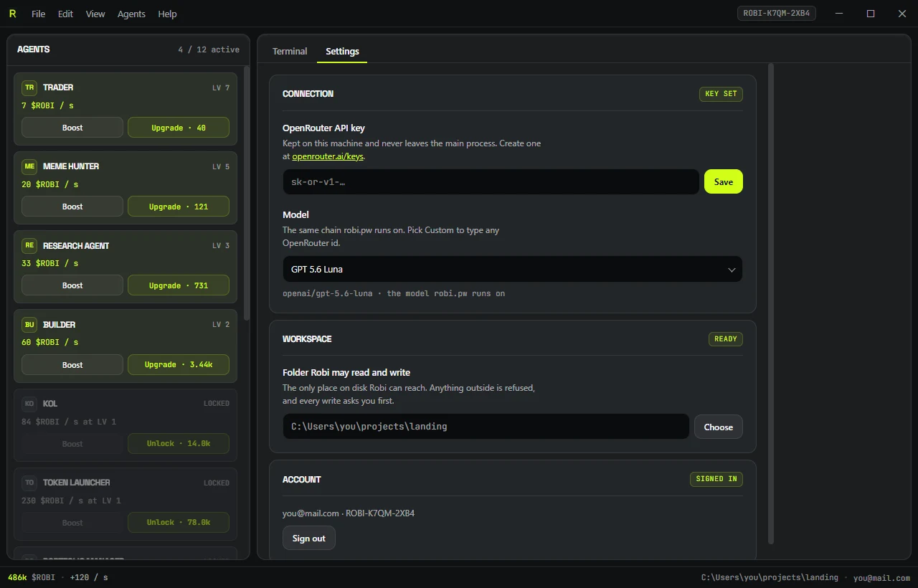Unlock Token Launcher for 78.8k
Screen dimensions: 918x588
tap(179, 522)
